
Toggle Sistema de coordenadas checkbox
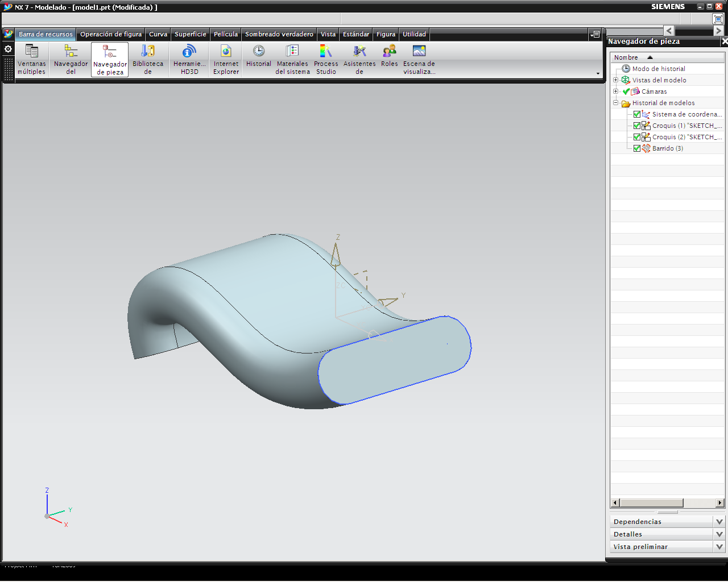point(637,114)
